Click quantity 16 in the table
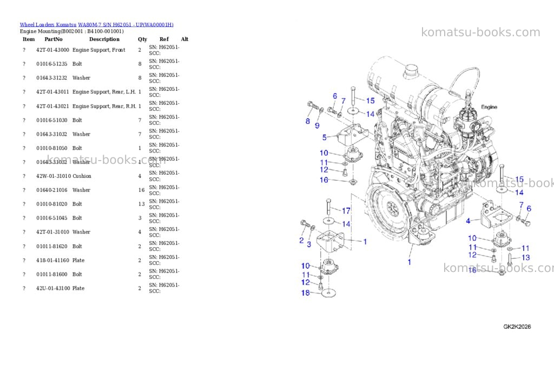This screenshot has height=392, width=554. pyautogui.click(x=141, y=190)
